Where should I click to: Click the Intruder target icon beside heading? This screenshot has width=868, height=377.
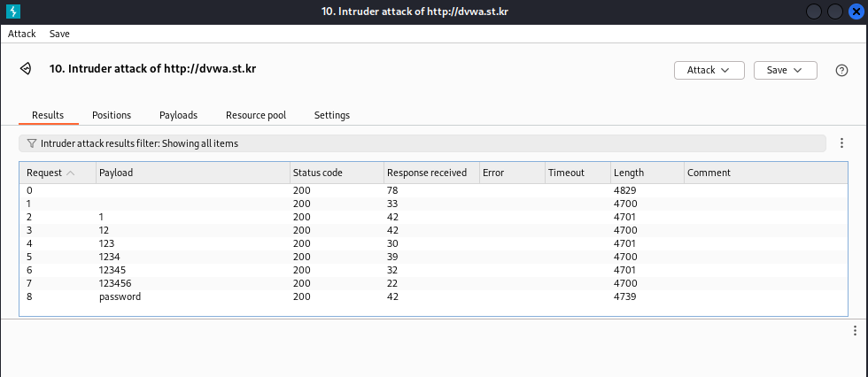[26, 69]
